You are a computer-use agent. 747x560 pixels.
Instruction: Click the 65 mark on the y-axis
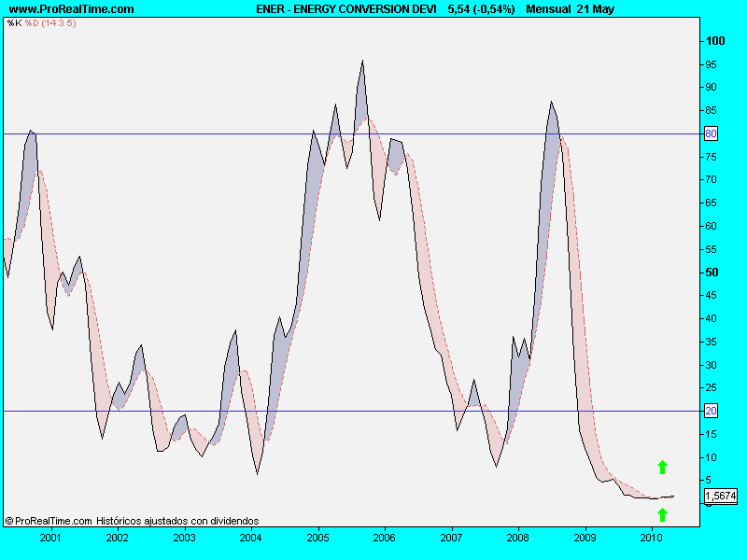(x=711, y=203)
